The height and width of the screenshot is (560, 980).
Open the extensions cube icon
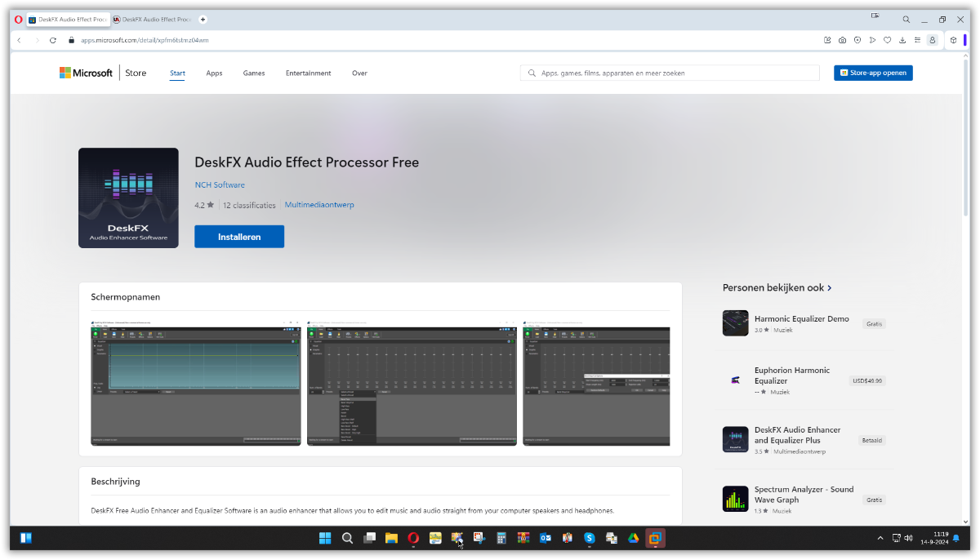coord(953,40)
